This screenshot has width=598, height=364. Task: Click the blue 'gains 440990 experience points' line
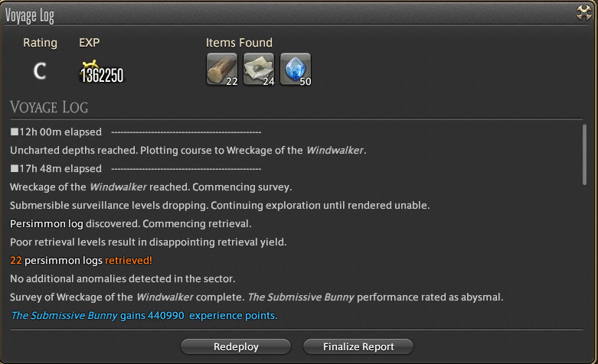(144, 316)
